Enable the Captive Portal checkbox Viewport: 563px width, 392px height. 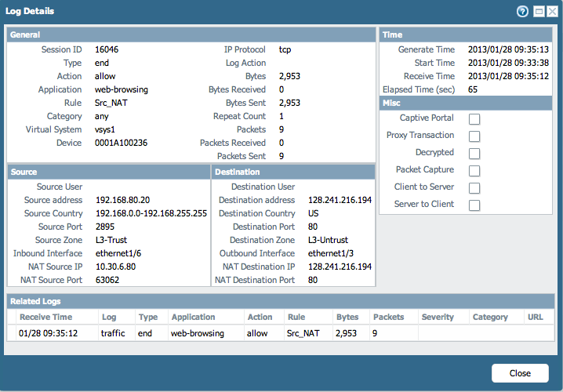(474, 119)
